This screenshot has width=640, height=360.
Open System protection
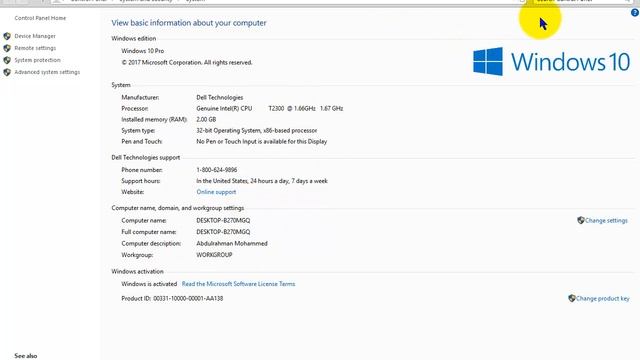pos(38,60)
